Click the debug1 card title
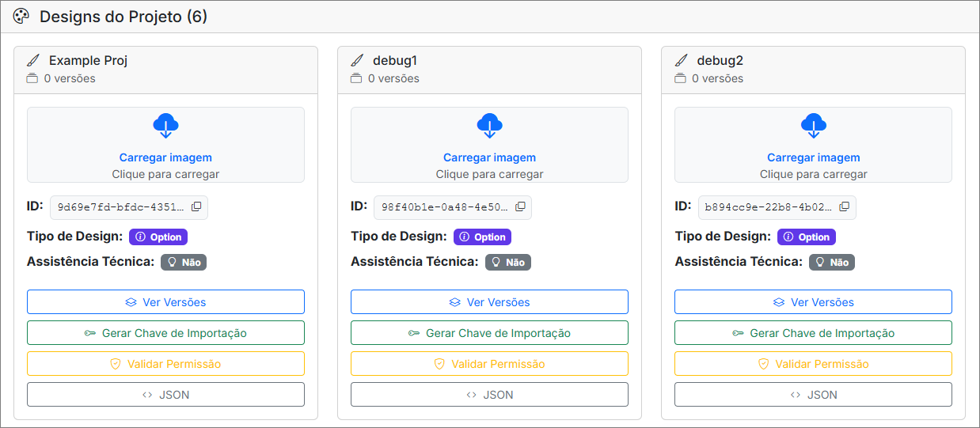The image size is (980, 428). 395,60
